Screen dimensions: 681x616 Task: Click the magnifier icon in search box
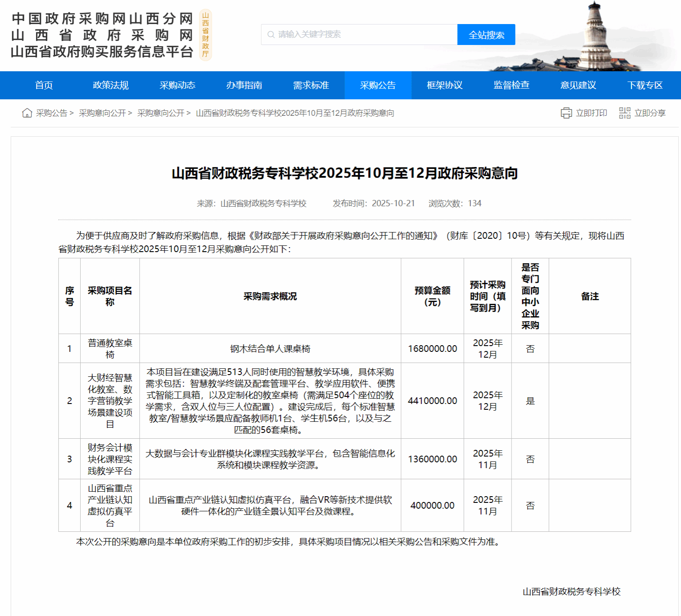271,35
